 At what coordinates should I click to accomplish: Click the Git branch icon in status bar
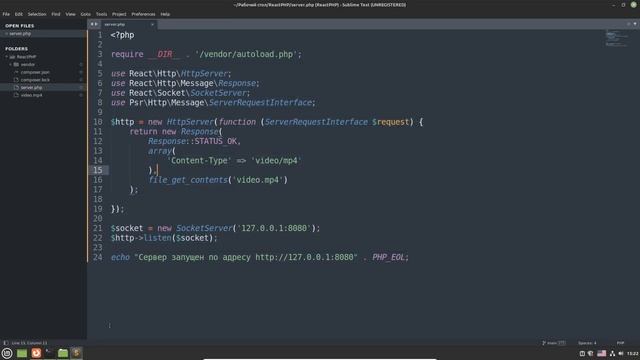coord(544,343)
